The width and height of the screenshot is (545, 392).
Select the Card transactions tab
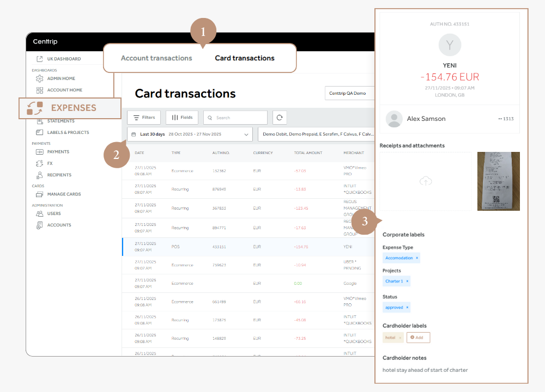244,58
